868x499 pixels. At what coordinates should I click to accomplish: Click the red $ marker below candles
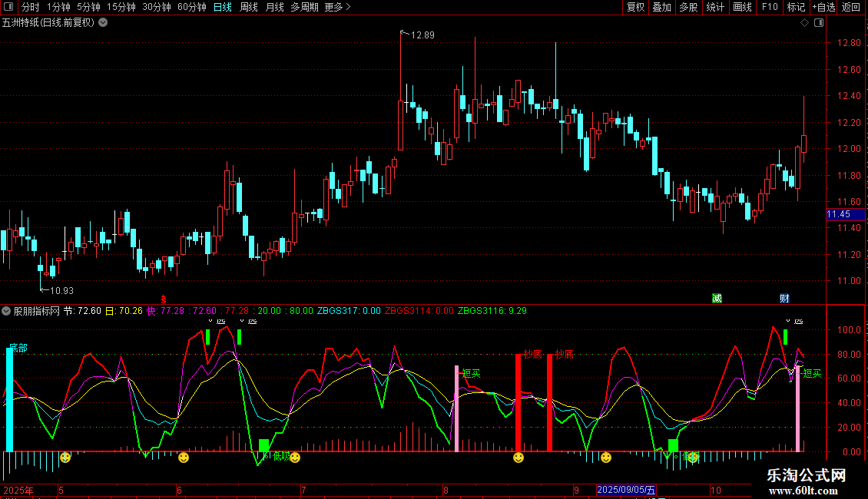164,299
